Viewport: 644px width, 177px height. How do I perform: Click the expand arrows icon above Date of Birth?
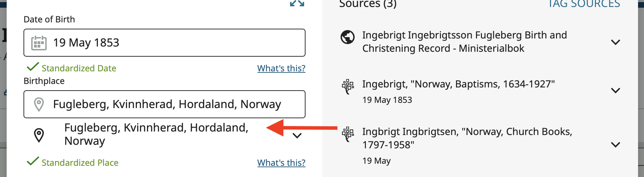[x=297, y=3]
